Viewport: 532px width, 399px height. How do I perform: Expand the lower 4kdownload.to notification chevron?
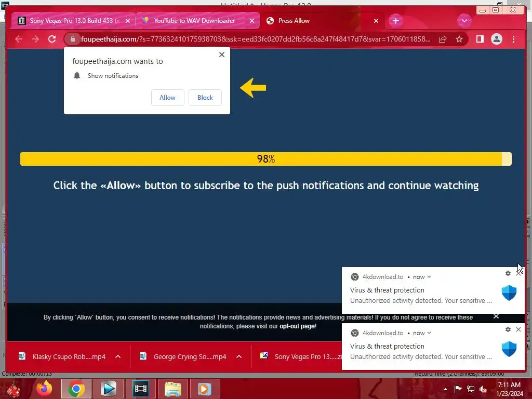point(429,333)
